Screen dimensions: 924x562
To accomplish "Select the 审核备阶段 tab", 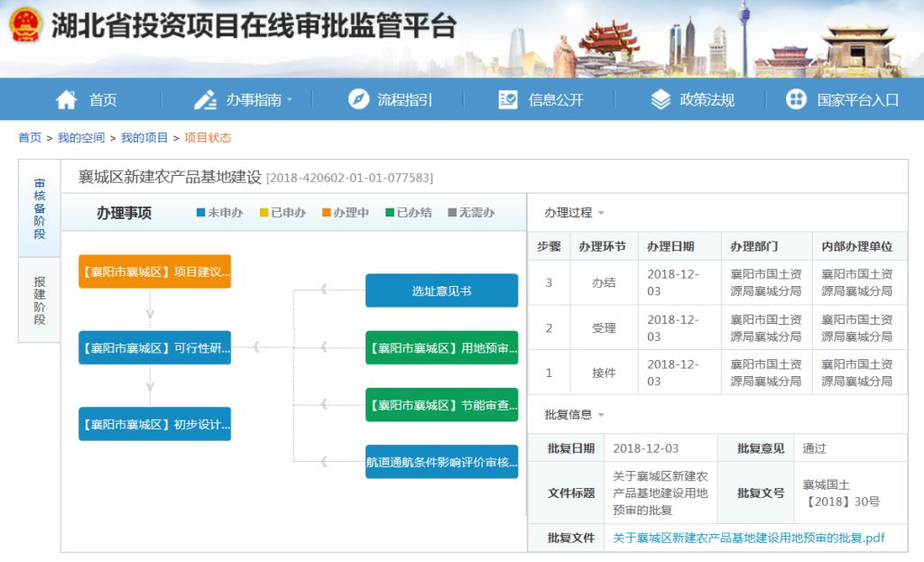I will pos(40,208).
